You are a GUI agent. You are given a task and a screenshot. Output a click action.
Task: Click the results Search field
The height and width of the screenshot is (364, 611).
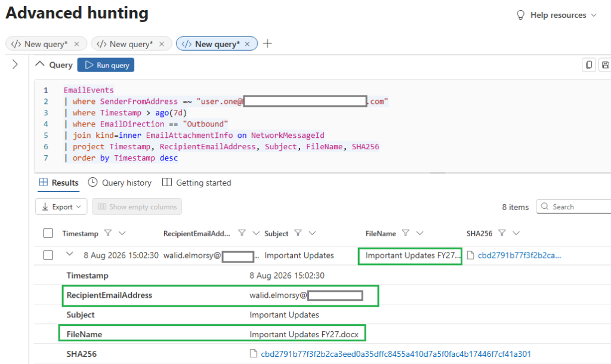pyautogui.click(x=573, y=206)
